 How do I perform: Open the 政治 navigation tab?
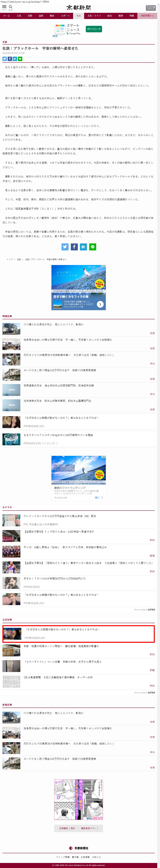[x=109, y=15]
